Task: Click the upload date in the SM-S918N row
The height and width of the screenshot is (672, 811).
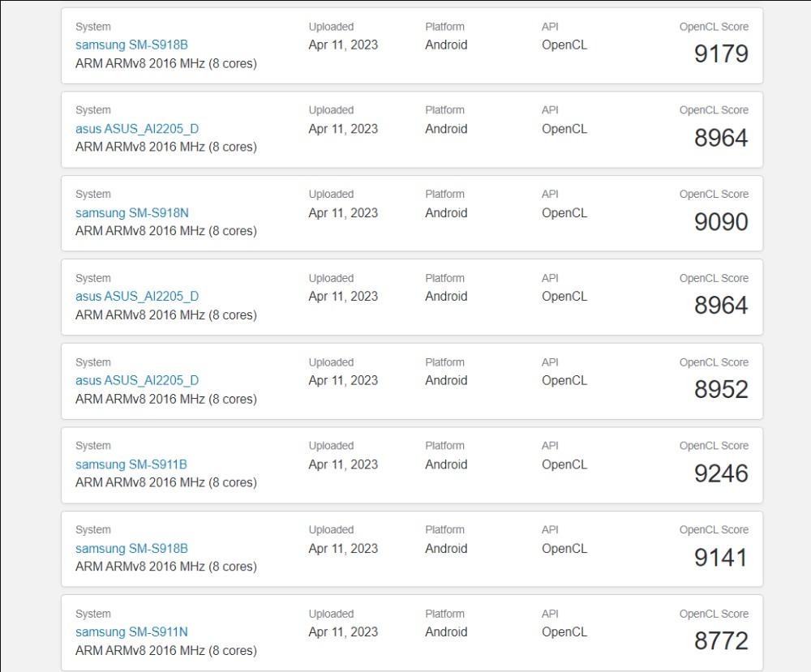Action: pos(343,213)
